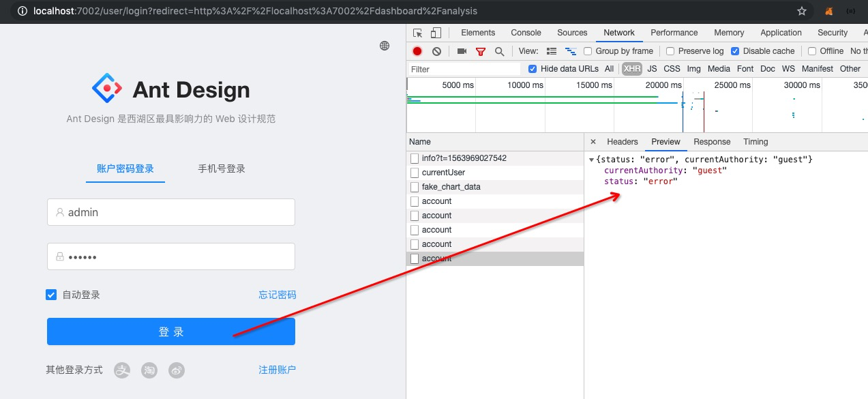
Task: Switch to large request rows view
Action: pyautogui.click(x=552, y=51)
